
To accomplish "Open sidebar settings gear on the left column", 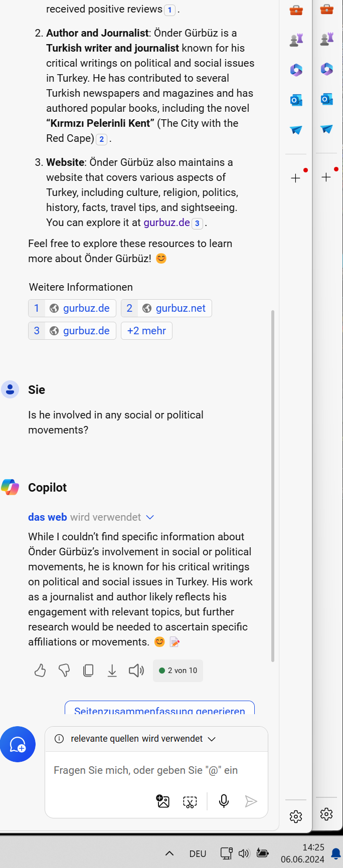I will (296, 816).
